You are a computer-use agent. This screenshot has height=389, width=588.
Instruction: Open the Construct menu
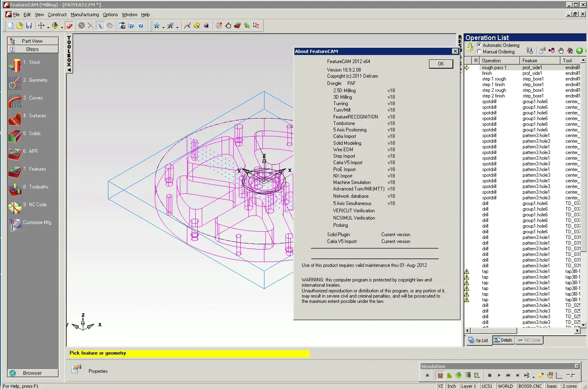[x=57, y=15]
